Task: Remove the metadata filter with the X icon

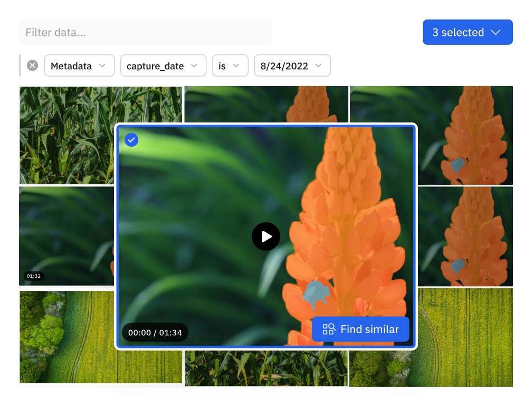Action: [x=33, y=65]
